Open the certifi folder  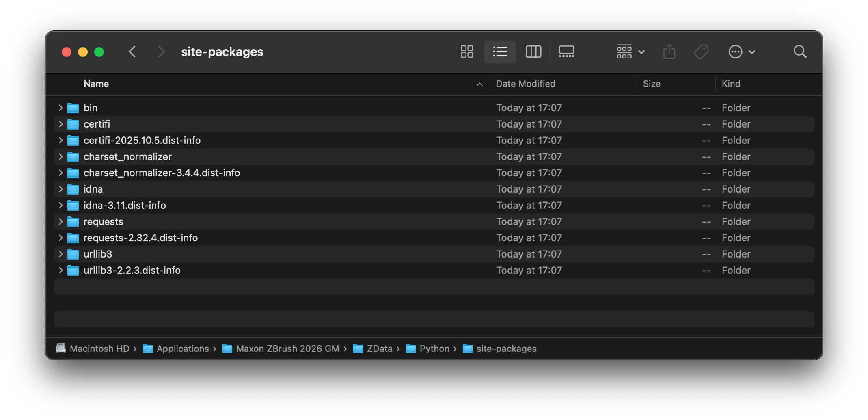pos(97,124)
